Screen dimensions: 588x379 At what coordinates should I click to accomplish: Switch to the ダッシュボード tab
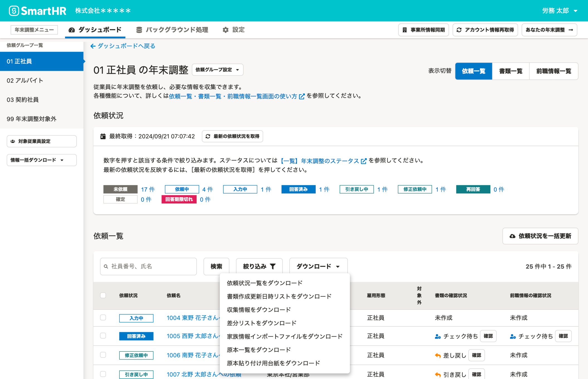coord(95,30)
